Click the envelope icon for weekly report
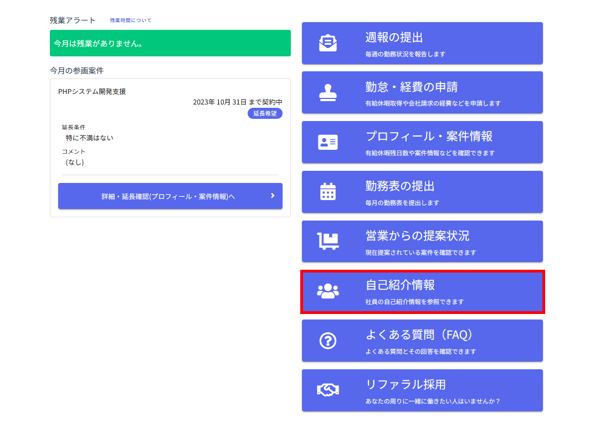This screenshot has height=424, width=600. pyautogui.click(x=328, y=43)
